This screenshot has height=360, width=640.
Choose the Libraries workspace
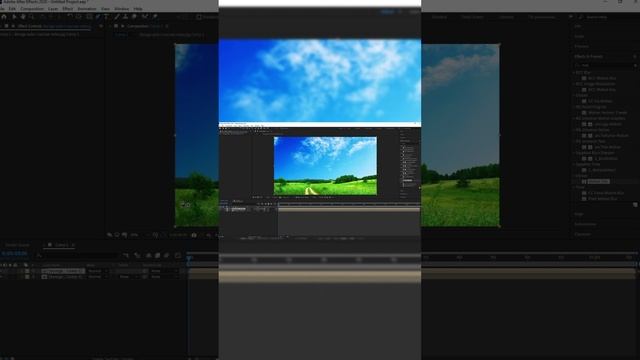click(x=506, y=17)
